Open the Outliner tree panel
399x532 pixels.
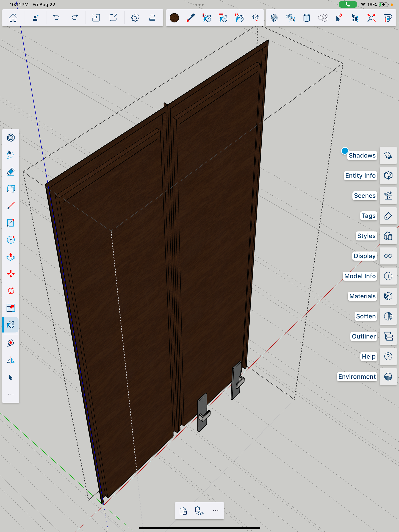pyautogui.click(x=388, y=336)
